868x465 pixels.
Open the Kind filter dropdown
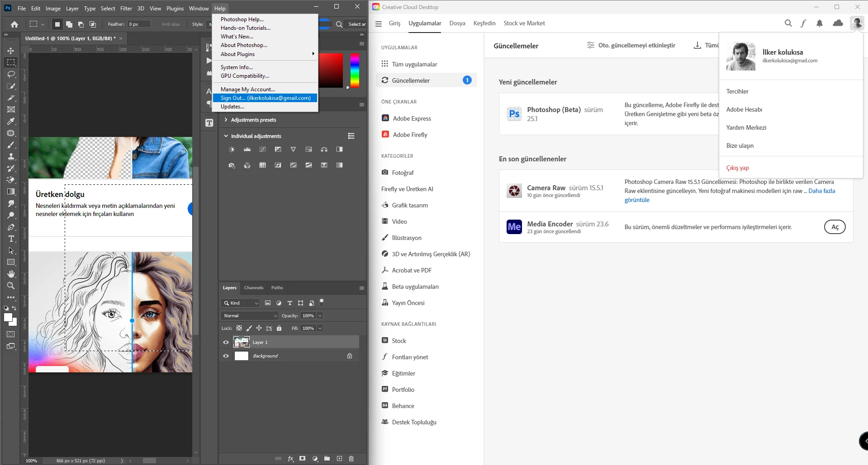click(240, 303)
